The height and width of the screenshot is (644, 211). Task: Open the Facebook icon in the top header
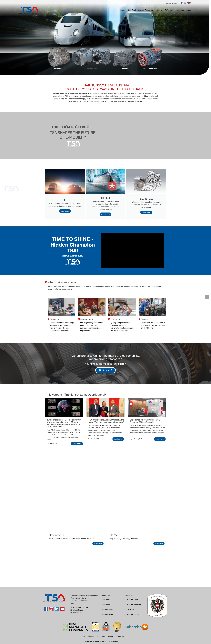pyautogui.click(x=182, y=3)
